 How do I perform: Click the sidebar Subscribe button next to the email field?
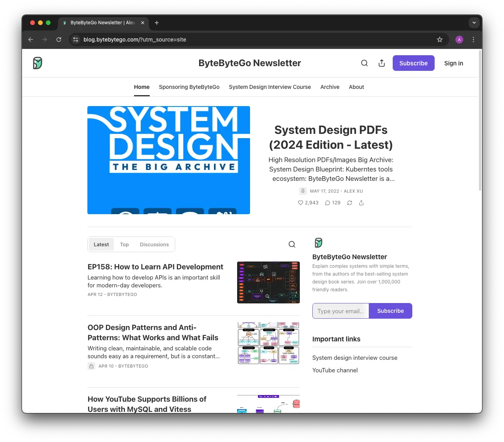390,311
